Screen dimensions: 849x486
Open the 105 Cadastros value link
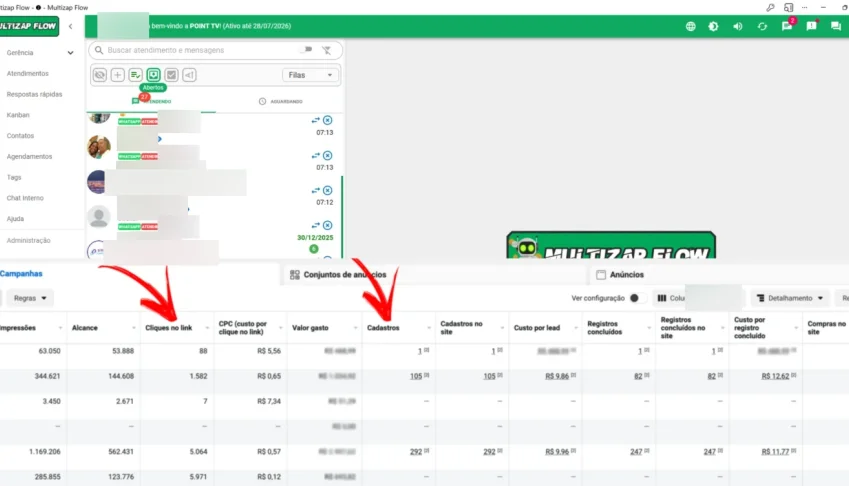tap(416, 376)
